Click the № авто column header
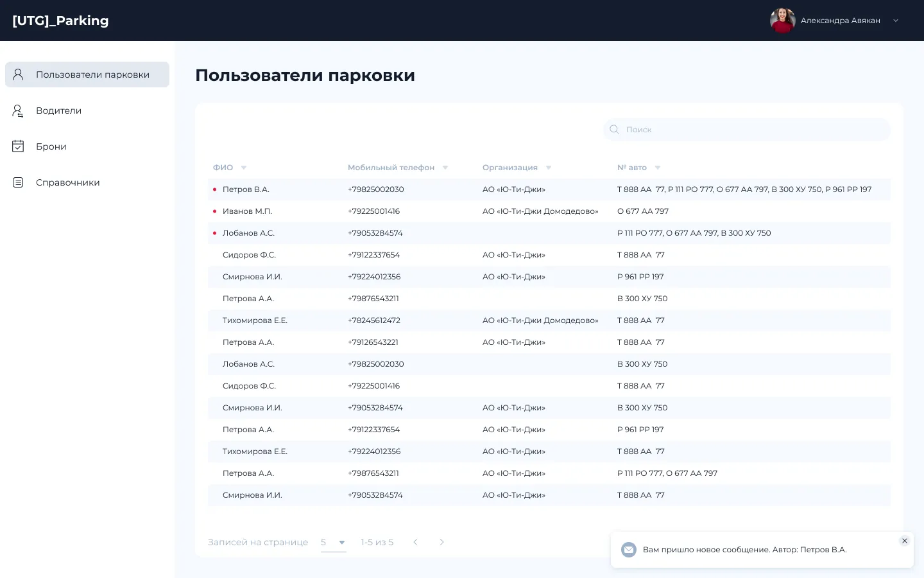This screenshot has height=578, width=924. pos(632,168)
